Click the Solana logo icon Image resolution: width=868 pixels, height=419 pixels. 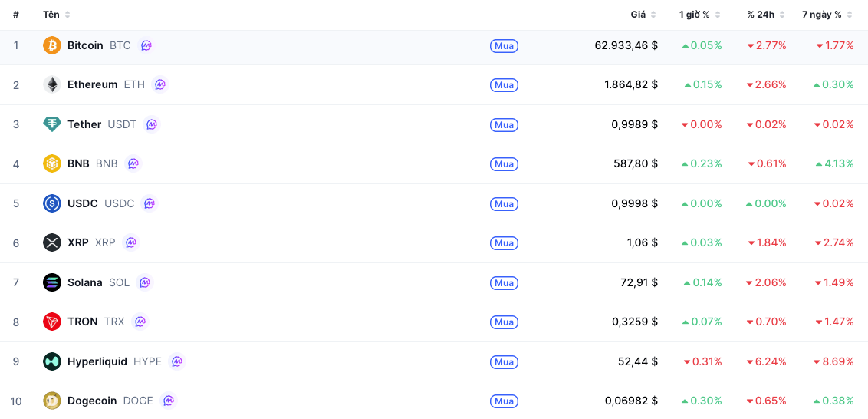click(x=52, y=282)
